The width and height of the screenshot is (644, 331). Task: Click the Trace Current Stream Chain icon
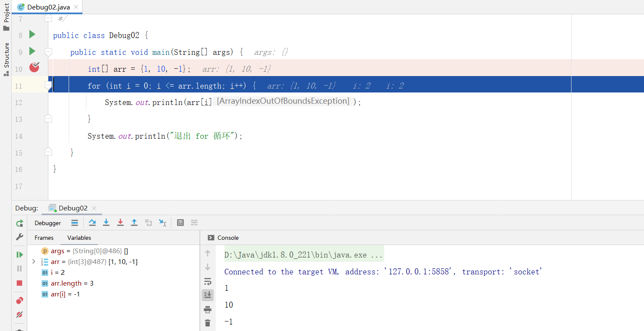click(194, 223)
